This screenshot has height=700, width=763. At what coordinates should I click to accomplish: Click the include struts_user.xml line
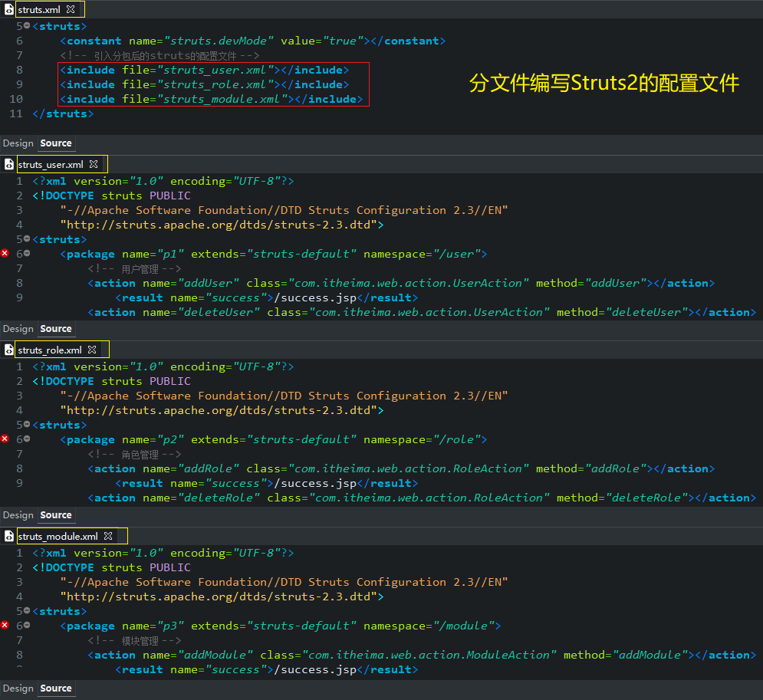point(205,70)
